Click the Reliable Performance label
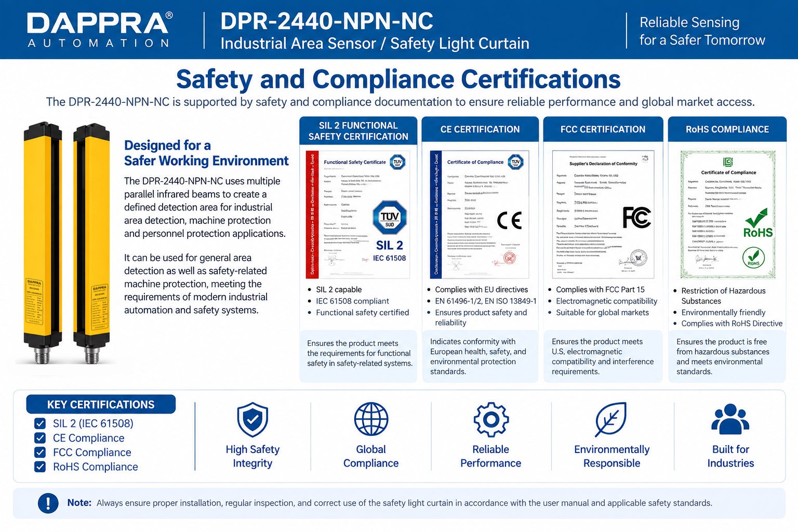Viewport: 798px width, 532px height. (x=490, y=456)
